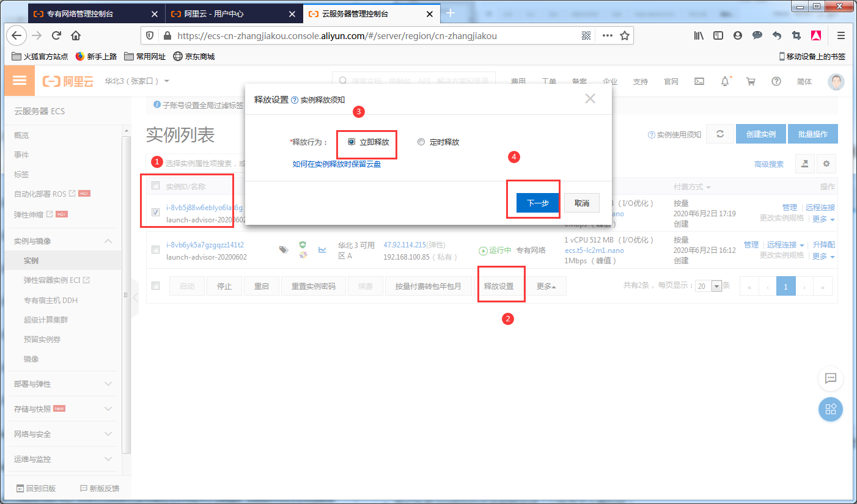Viewport: 857px width, 504px height.
Task: Click the refresh instance list icon
Action: pos(720,134)
